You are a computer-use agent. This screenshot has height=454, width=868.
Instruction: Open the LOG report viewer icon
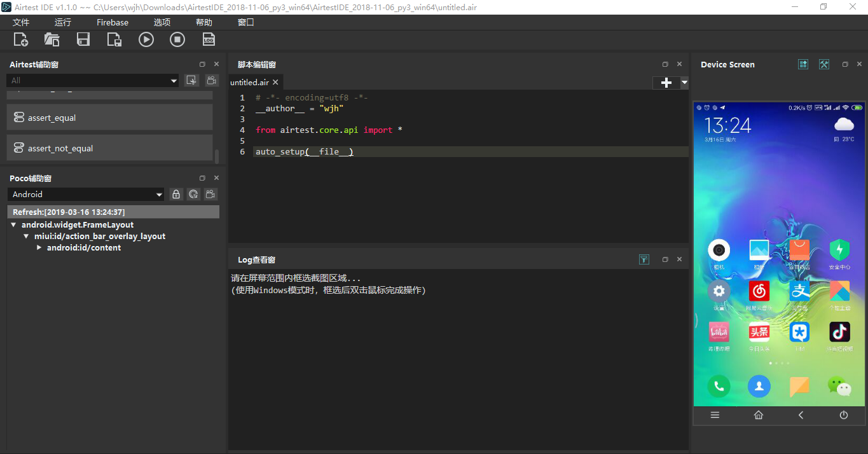209,39
